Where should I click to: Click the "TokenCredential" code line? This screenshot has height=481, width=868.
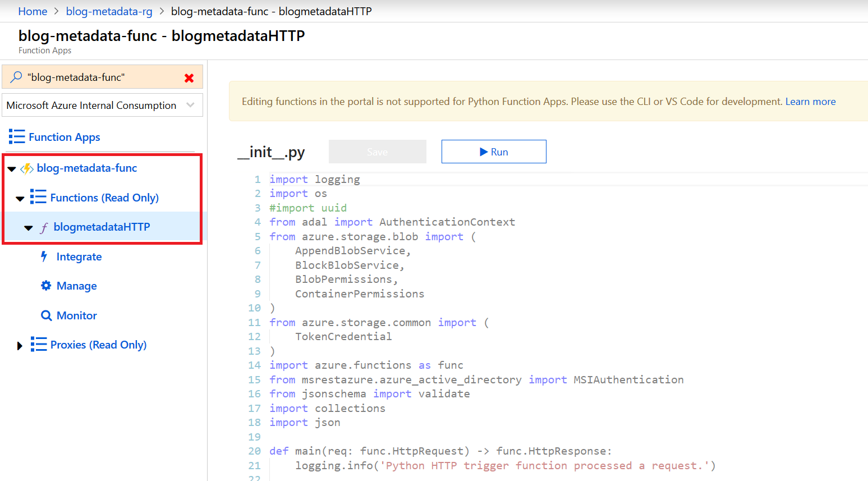pyautogui.click(x=343, y=337)
